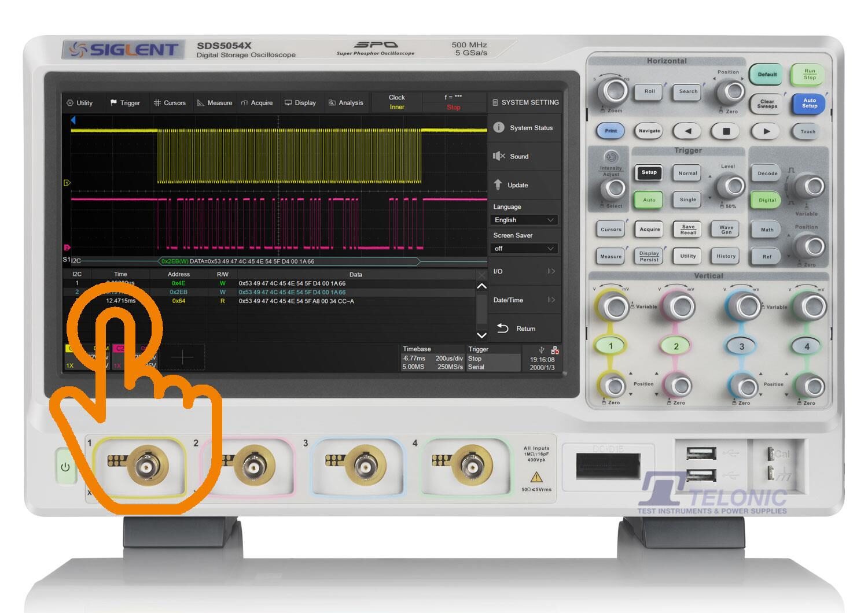Toggle the Decode button
Viewport: 868px width, 613px height.
(x=767, y=173)
